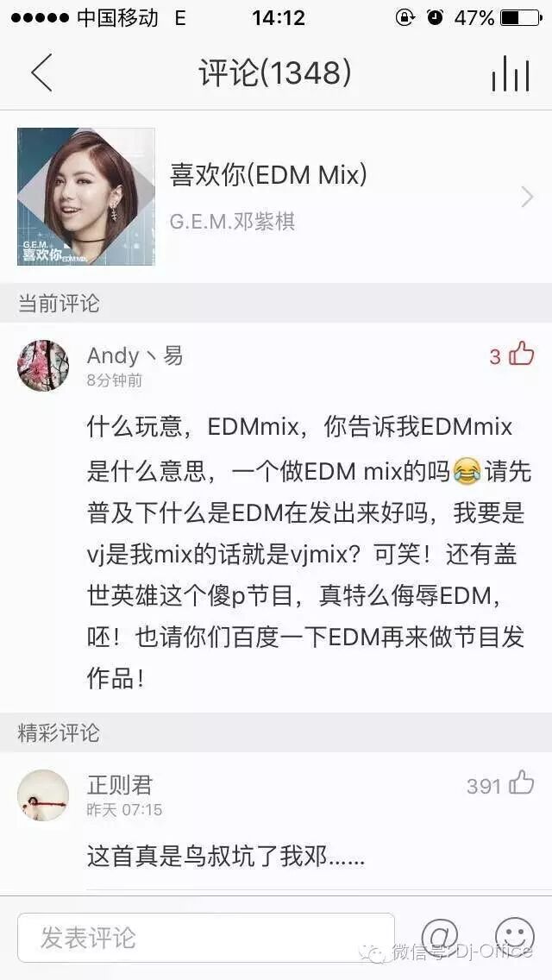Like 正则君's comment with thumbs-up

pyautogui.click(x=521, y=783)
